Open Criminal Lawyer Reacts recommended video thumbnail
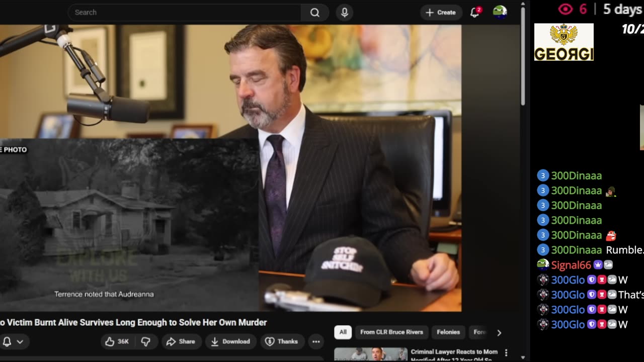This screenshot has width=644, height=362. (371, 354)
